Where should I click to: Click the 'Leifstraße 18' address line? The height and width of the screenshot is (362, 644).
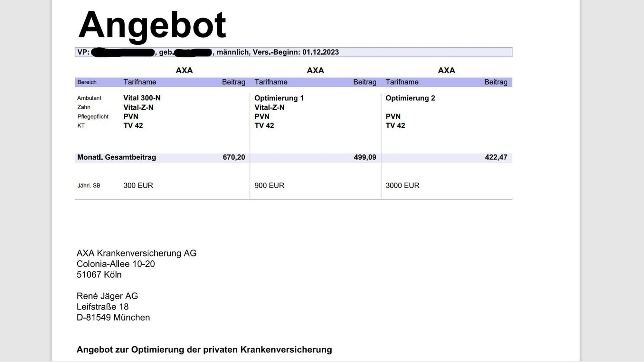click(102, 307)
